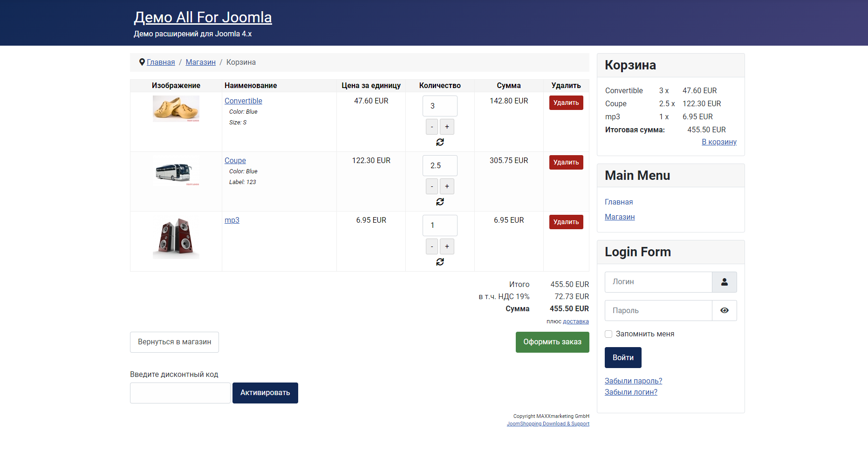Open the Забыли пароль? link
The image size is (868, 451).
tap(633, 381)
